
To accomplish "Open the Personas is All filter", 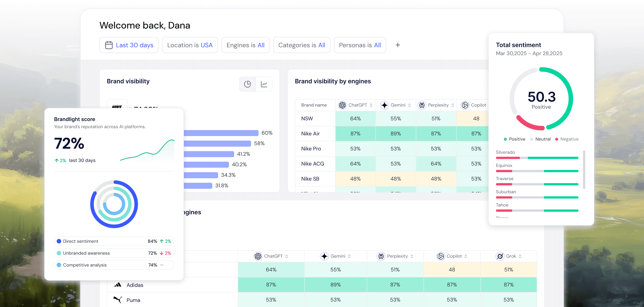I will pos(360,45).
